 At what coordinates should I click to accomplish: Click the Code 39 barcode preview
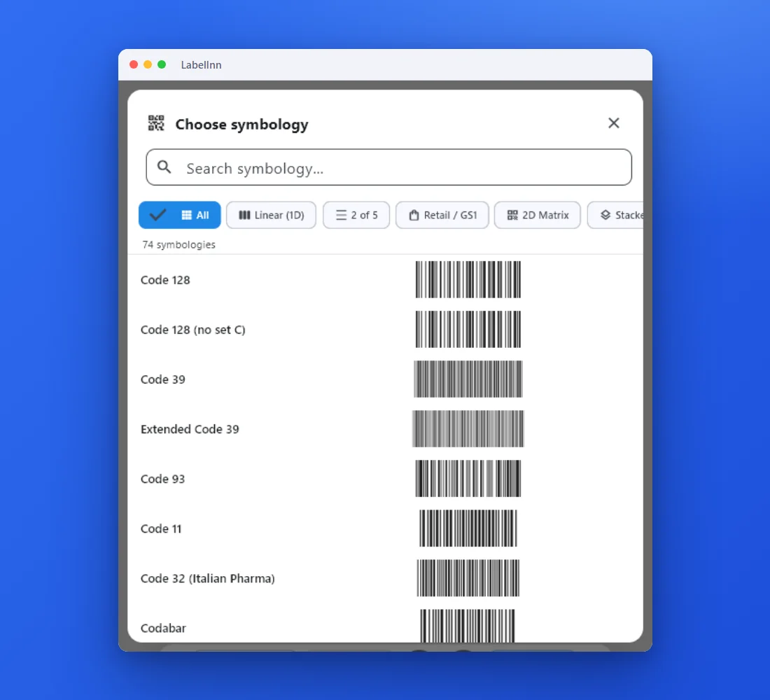coord(468,379)
